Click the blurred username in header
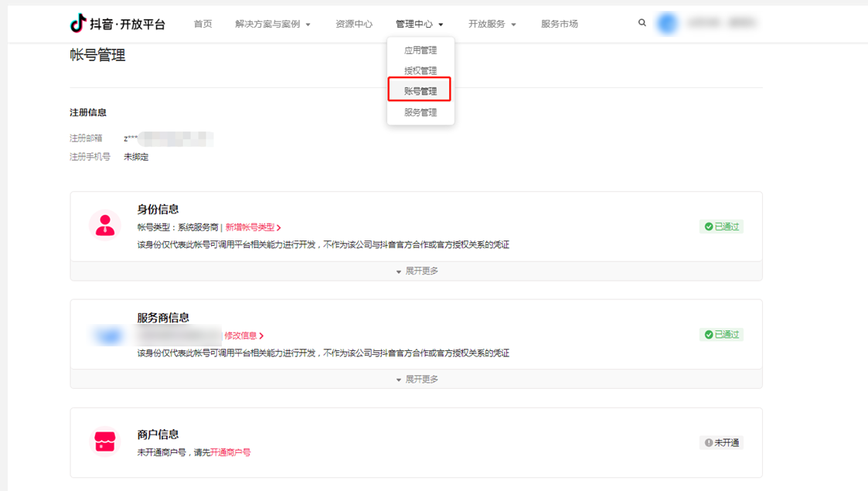This screenshot has height=491, width=868. 723,22
